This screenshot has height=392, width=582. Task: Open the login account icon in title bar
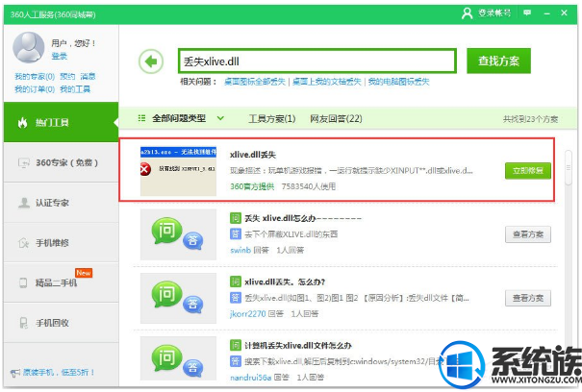coord(467,13)
